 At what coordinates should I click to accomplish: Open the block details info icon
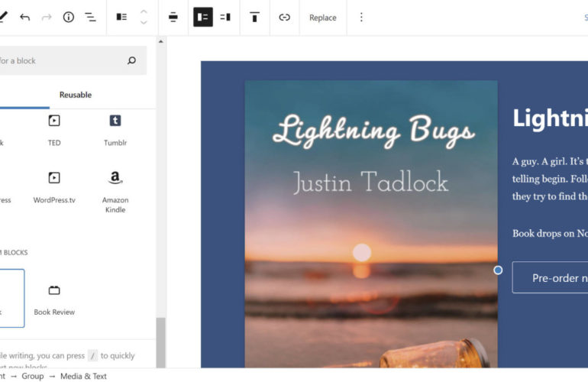[69, 17]
